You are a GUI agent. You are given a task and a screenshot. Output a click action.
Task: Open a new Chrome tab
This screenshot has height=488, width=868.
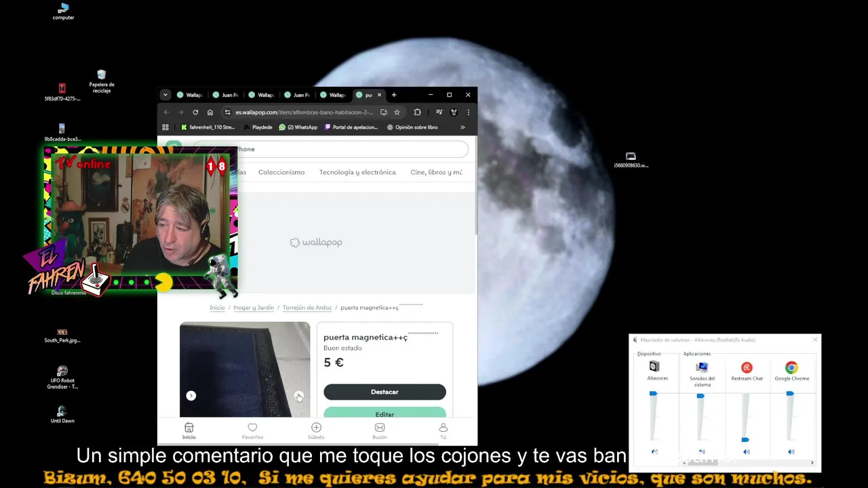pos(394,95)
